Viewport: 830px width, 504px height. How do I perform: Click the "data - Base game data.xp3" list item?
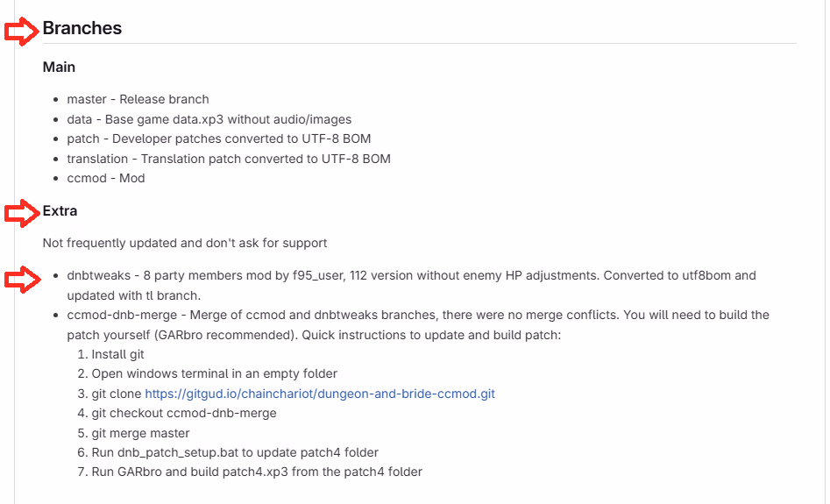click(x=209, y=119)
